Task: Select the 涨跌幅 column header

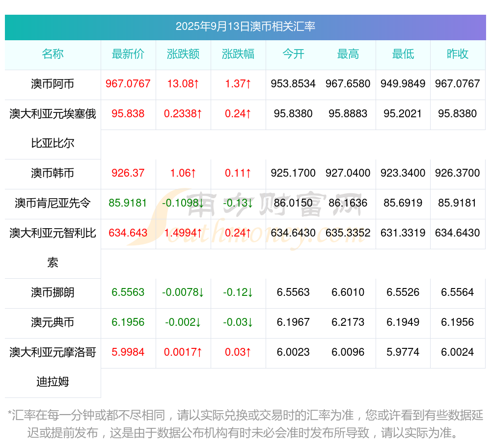Action: click(238, 54)
